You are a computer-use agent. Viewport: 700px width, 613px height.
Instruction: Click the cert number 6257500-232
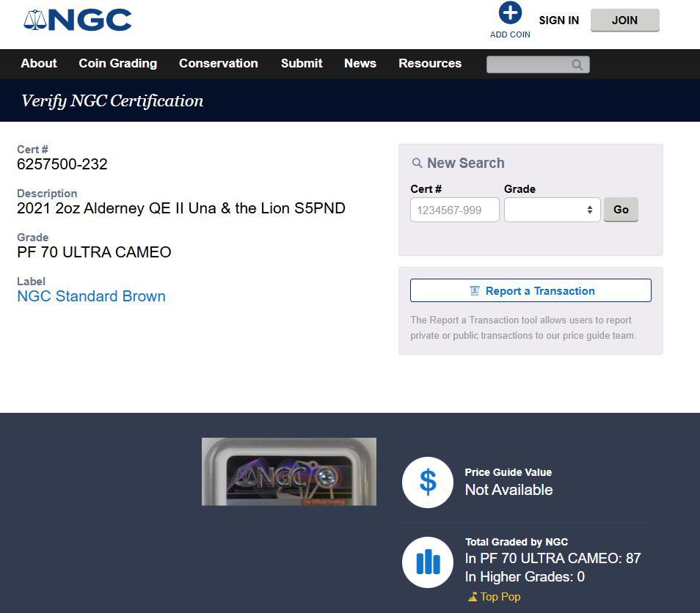[x=62, y=164]
